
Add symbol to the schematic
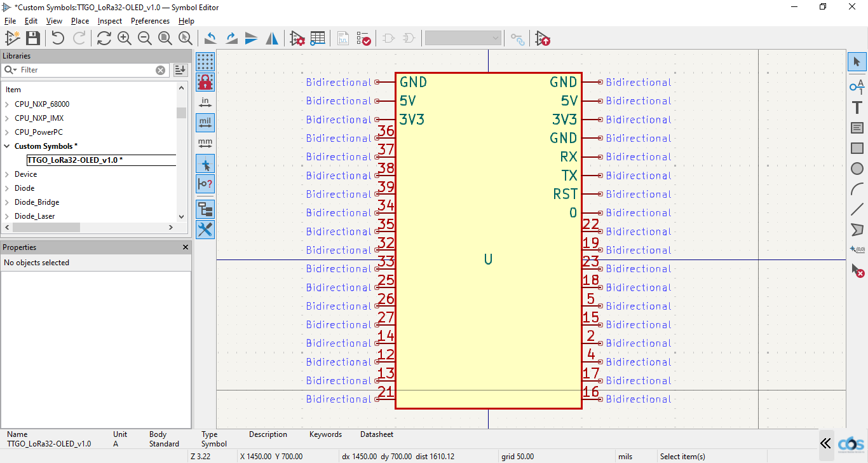543,38
